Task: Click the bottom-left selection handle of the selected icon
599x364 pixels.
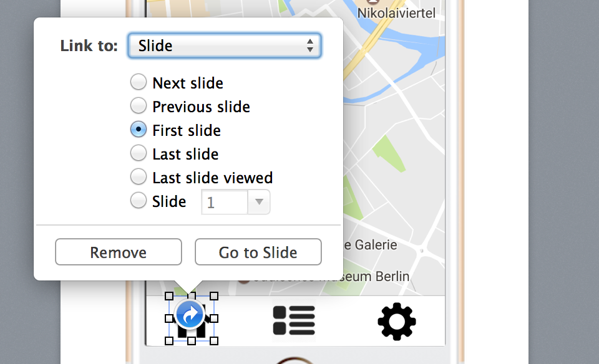Action: (169, 341)
